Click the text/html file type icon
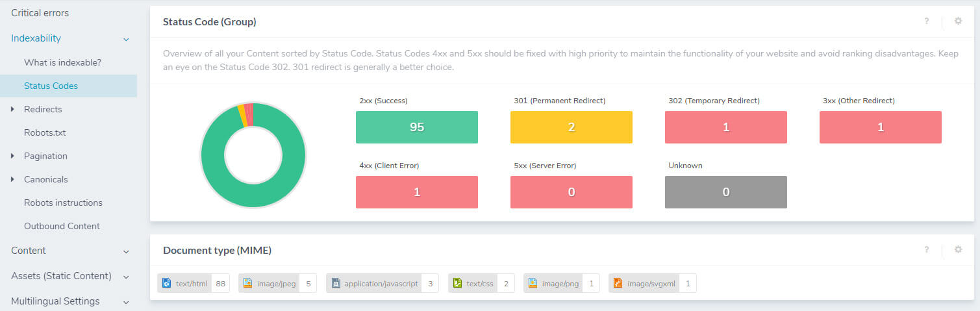 pos(166,283)
